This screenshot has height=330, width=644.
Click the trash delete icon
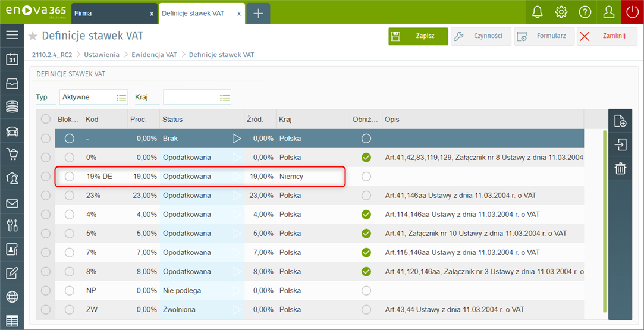pyautogui.click(x=620, y=169)
